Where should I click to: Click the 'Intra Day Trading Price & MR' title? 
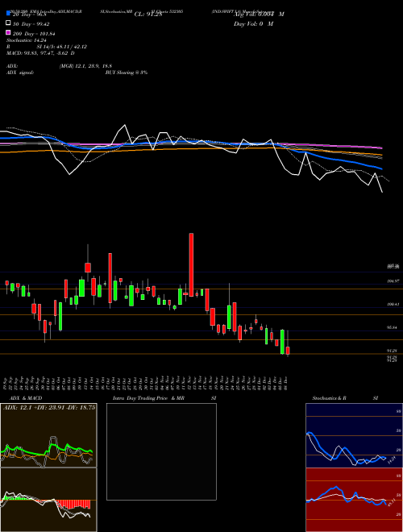click(148, 398)
